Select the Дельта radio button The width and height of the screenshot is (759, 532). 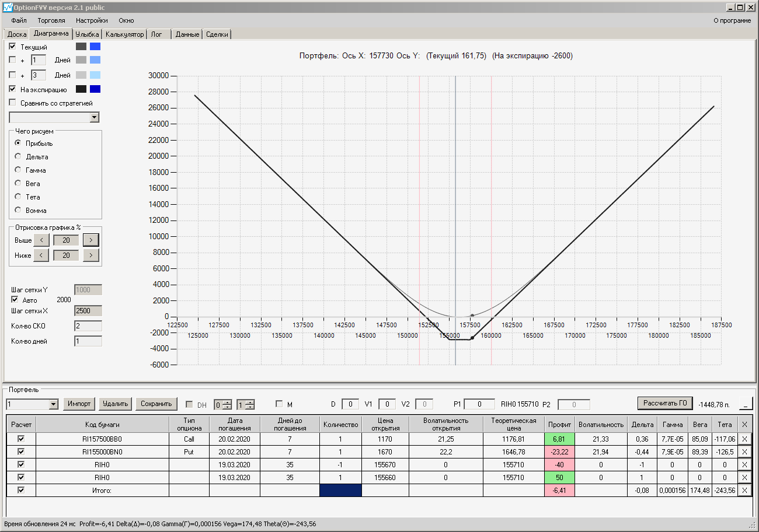(18, 157)
